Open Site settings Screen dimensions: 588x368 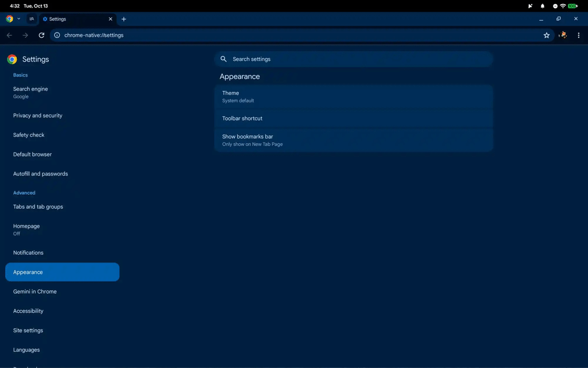pyautogui.click(x=62, y=331)
